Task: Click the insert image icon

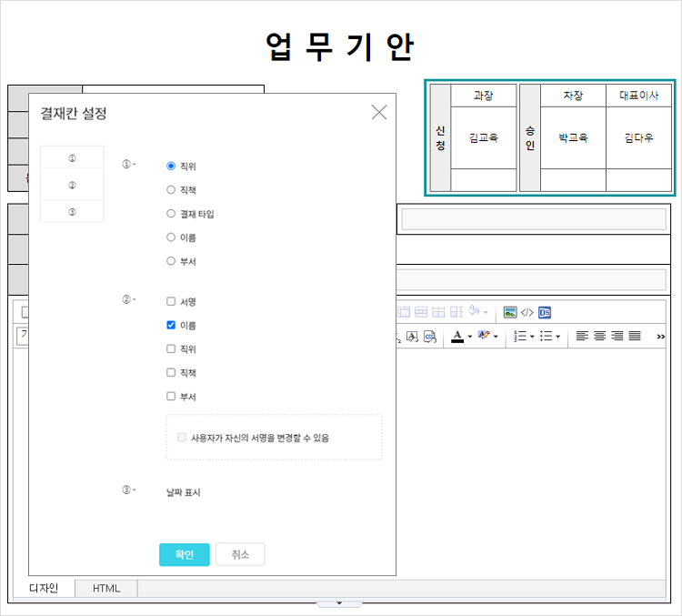Action: (510, 312)
